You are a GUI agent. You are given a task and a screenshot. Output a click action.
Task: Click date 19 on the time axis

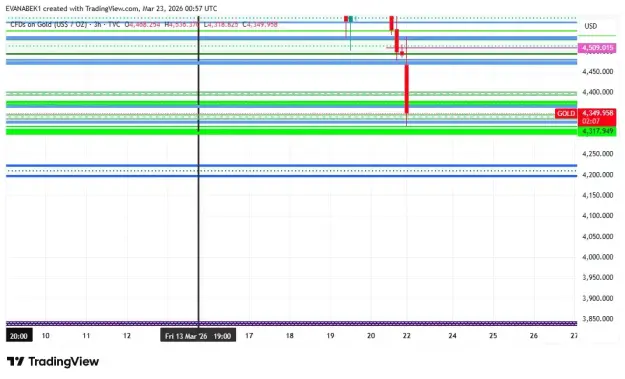[x=330, y=336]
